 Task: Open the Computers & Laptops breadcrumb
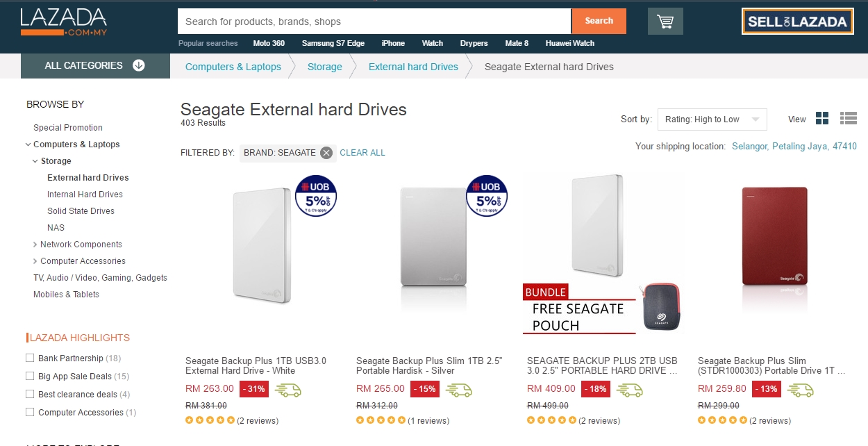(233, 67)
